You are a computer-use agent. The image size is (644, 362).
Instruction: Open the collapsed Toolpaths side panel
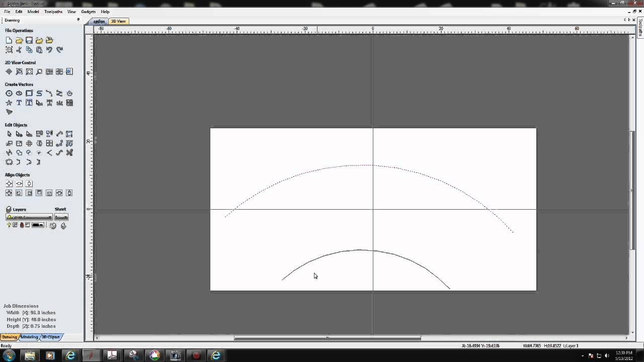pyautogui.click(x=640, y=28)
